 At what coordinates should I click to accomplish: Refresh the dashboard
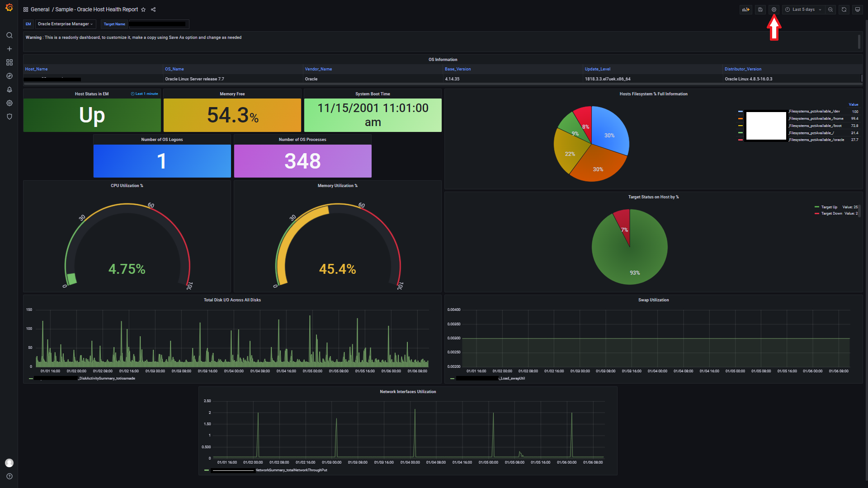844,9
